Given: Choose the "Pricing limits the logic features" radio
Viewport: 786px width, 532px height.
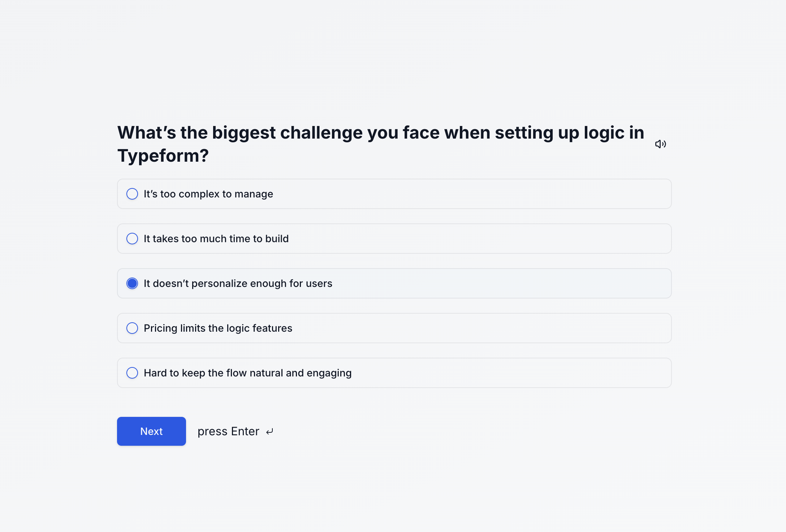Looking at the screenshot, I should [x=132, y=328].
